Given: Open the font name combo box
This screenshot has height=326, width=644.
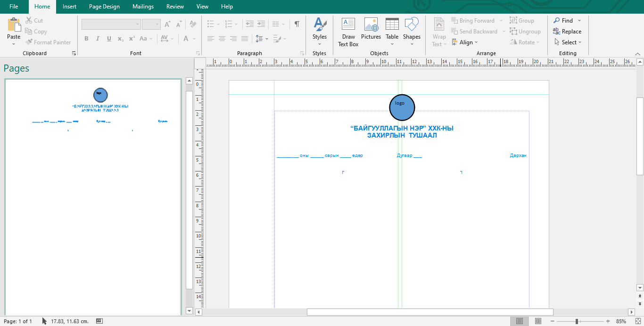Looking at the screenshot, I should click(111, 24).
